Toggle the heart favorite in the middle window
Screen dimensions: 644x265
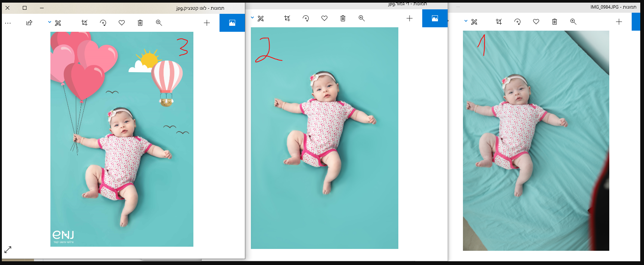pos(324,18)
